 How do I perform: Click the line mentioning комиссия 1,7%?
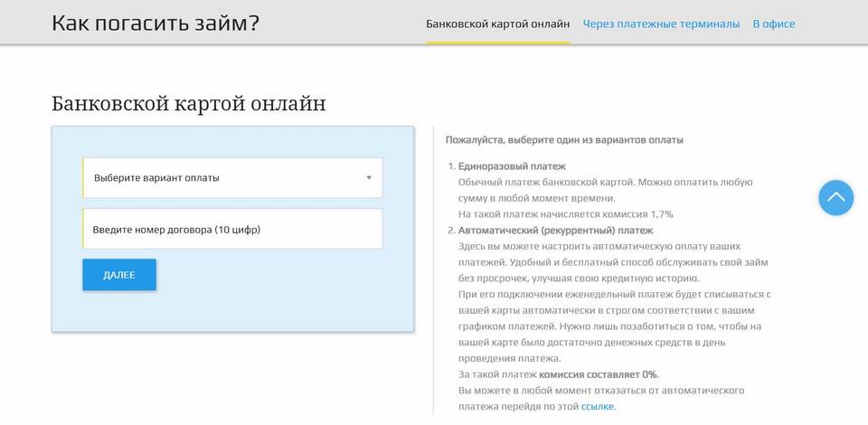(x=565, y=214)
